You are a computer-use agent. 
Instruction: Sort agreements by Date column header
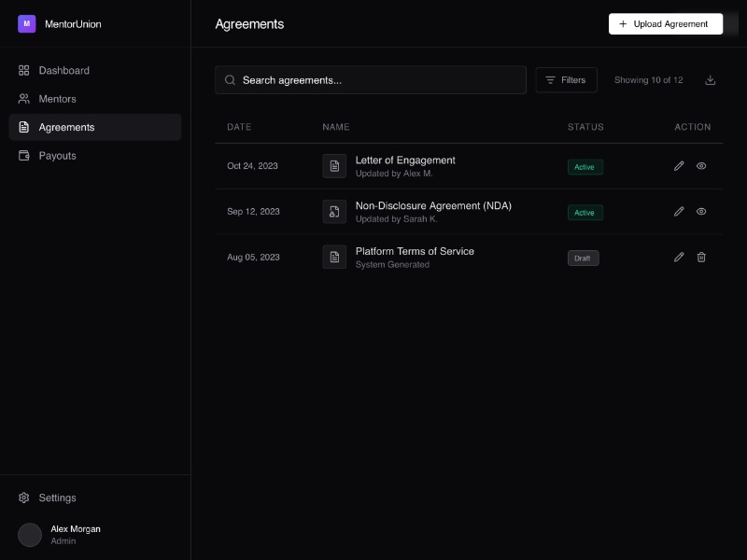pyautogui.click(x=239, y=127)
